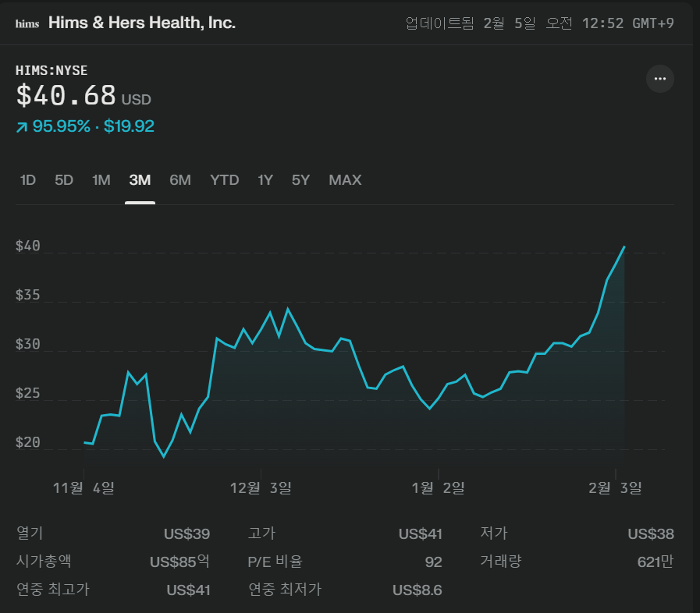Viewport: 700px width, 613px height.
Task: Click the 거래량 volume value 621만
Action: (x=656, y=562)
